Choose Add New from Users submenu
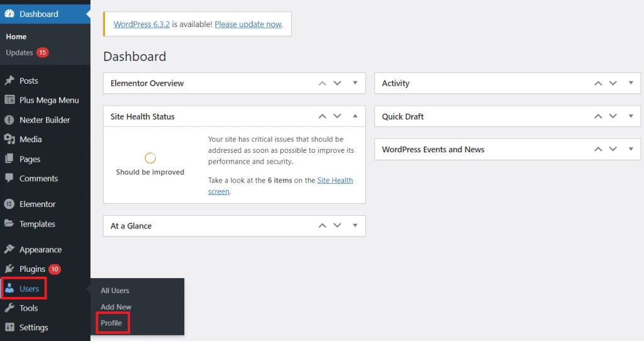 click(x=116, y=307)
